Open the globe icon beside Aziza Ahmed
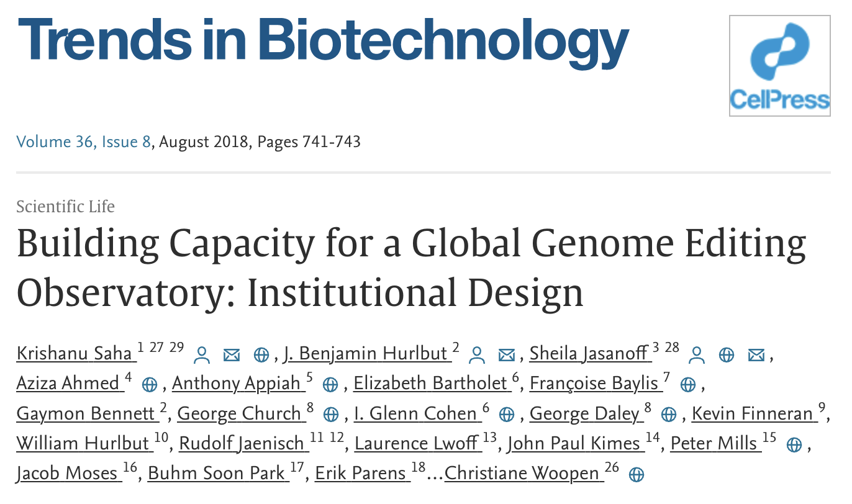This screenshot has height=504, width=852. coord(149,385)
